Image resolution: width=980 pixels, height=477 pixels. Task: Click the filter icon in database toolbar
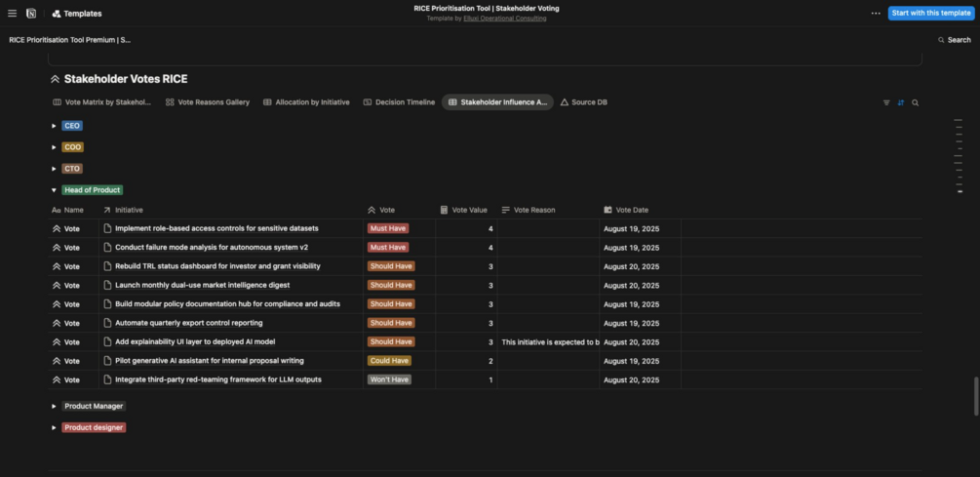coord(886,102)
